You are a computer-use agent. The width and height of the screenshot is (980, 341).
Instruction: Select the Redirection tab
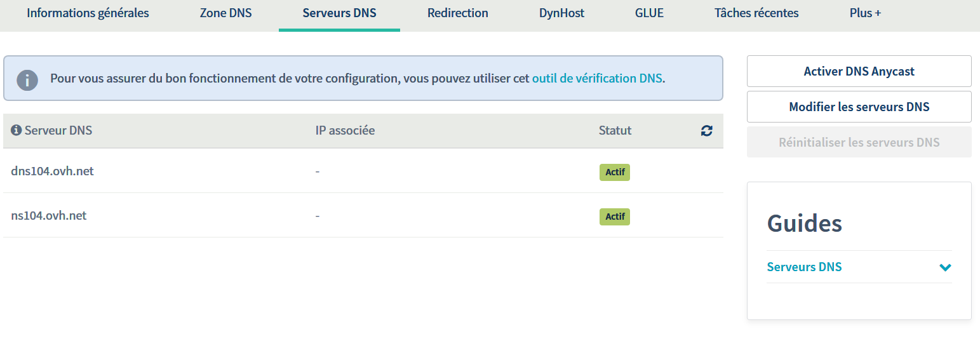coord(457,13)
